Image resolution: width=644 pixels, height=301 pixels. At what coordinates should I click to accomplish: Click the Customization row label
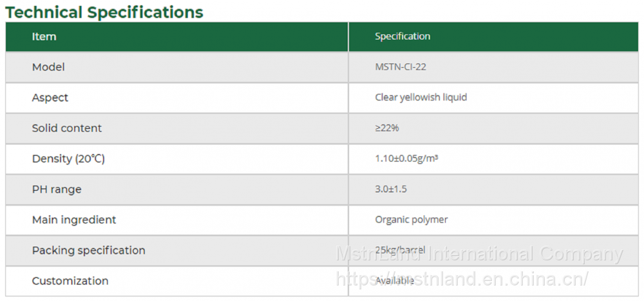point(70,281)
